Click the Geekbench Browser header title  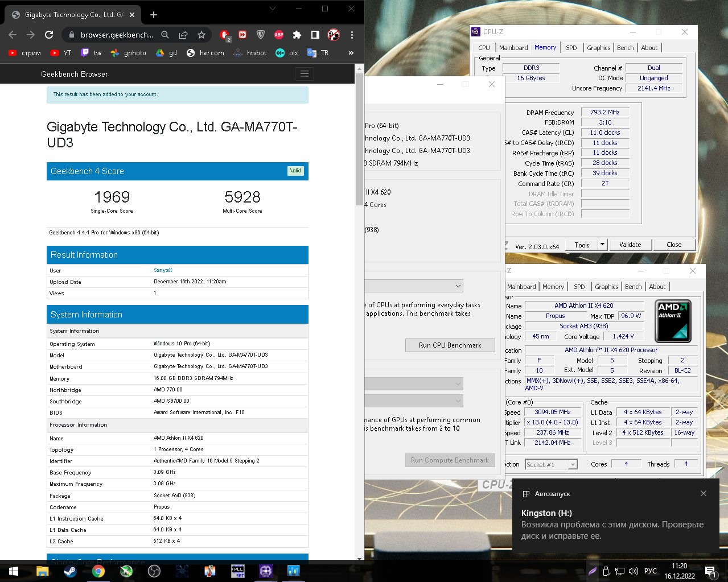74,74
